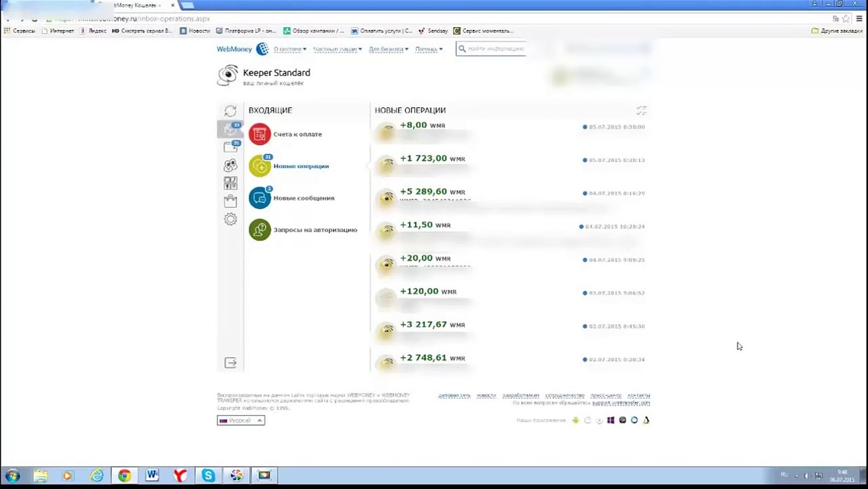Click the yellow Новые операции icon
The width and height of the screenshot is (868, 489).
coord(259,166)
